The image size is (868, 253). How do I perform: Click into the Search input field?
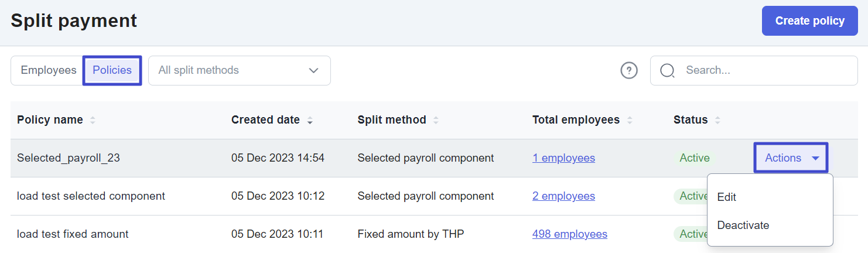click(754, 70)
